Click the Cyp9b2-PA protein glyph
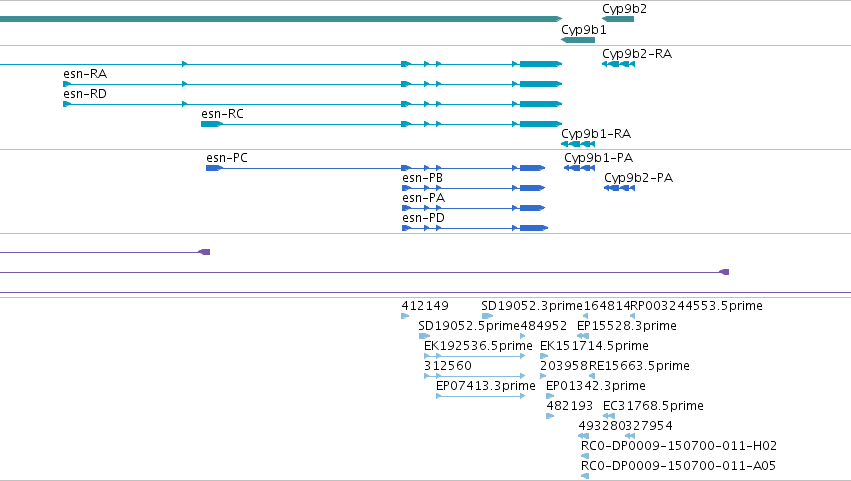851x481 pixels. tap(619, 188)
